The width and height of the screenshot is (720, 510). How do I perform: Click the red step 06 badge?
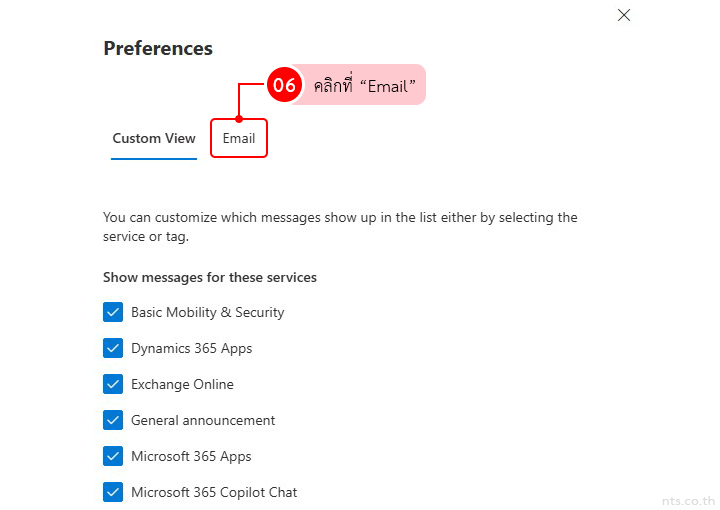[284, 85]
